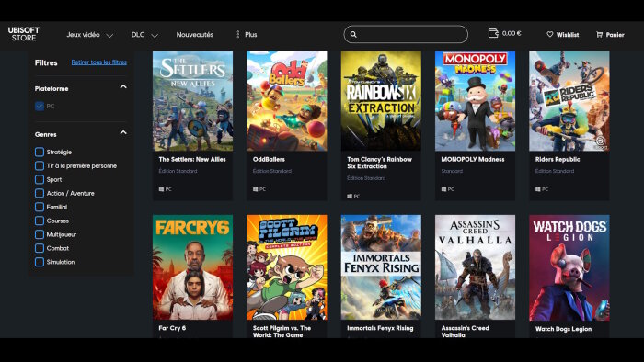The image size is (644, 362).
Task: Click the Panier cart icon
Action: point(599,34)
